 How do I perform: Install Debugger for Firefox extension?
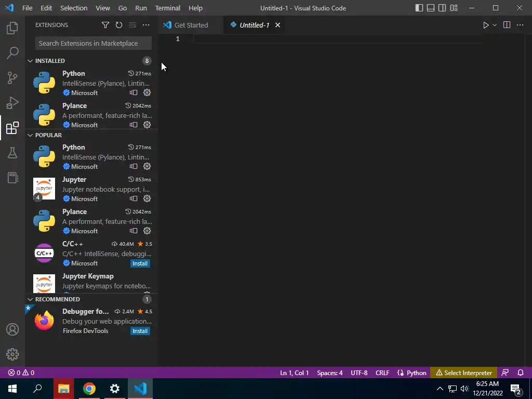[140, 331]
